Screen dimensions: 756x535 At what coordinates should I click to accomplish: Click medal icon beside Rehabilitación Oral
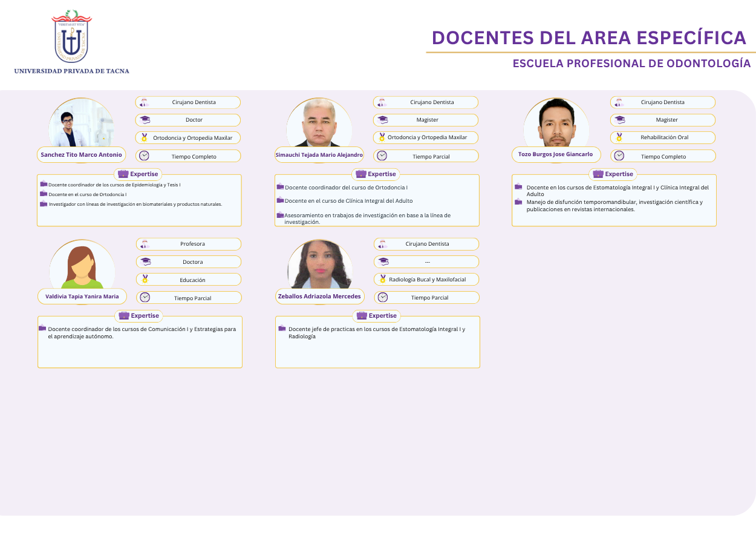[619, 137]
